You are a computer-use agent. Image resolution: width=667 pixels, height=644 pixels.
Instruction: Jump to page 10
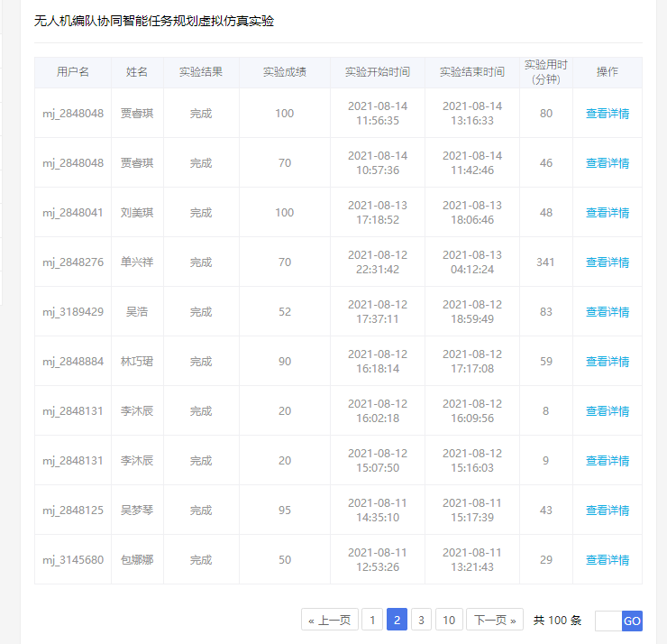pyautogui.click(x=449, y=620)
